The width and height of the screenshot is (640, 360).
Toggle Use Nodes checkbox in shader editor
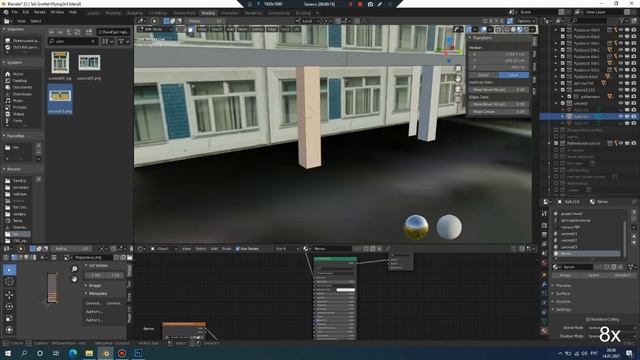coord(238,249)
